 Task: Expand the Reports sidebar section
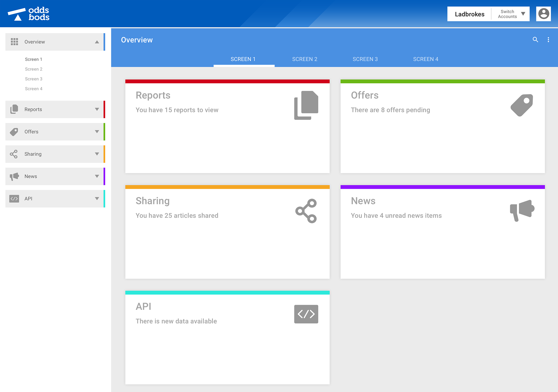pos(97,109)
